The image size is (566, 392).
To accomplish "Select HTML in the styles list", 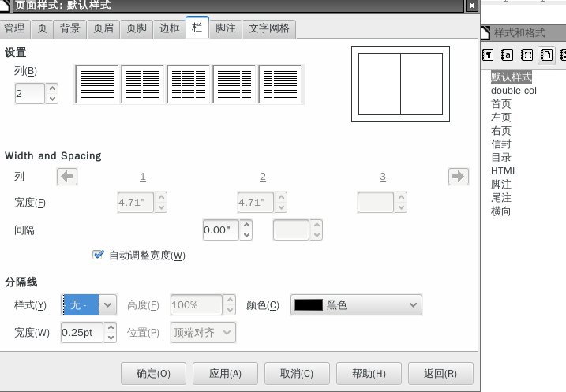I will tap(504, 171).
